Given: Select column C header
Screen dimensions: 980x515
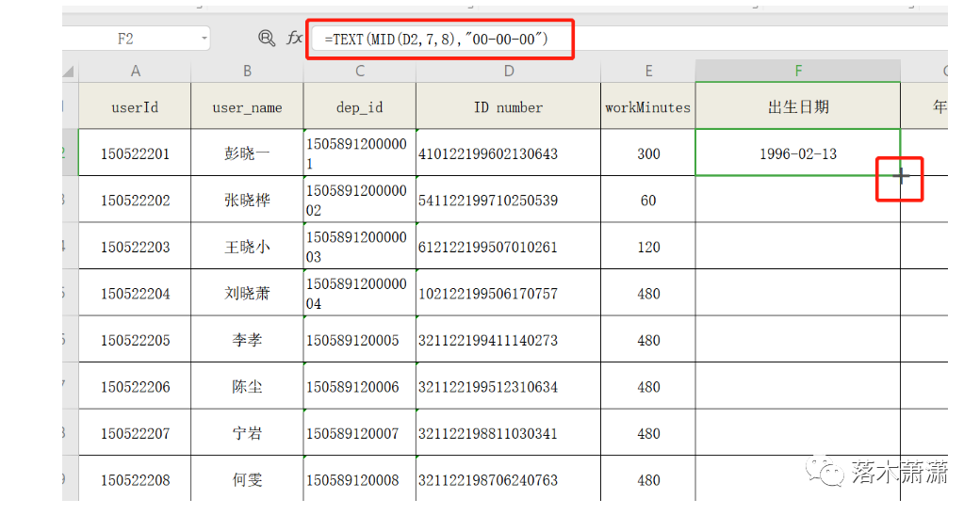Looking at the screenshot, I should [x=359, y=72].
